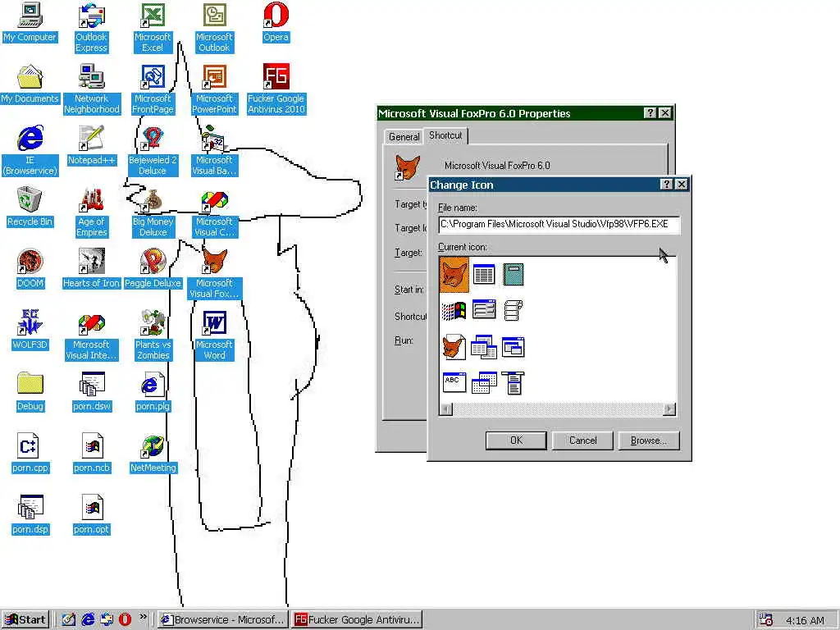Click the taskbar clock showing 4:16 AM
This screenshot has height=630, width=840.
tap(805, 620)
